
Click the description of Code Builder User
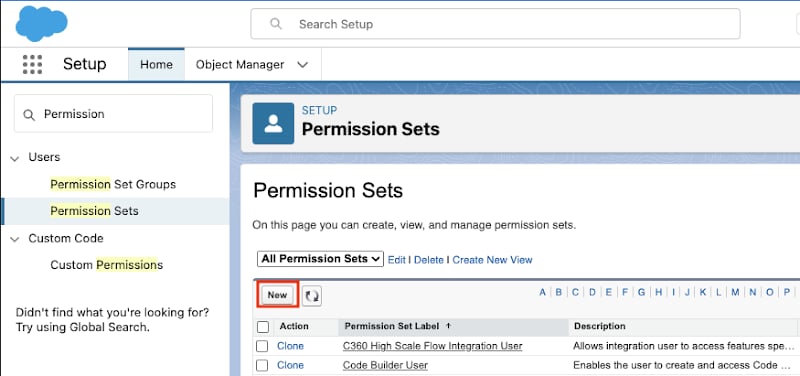click(683, 365)
